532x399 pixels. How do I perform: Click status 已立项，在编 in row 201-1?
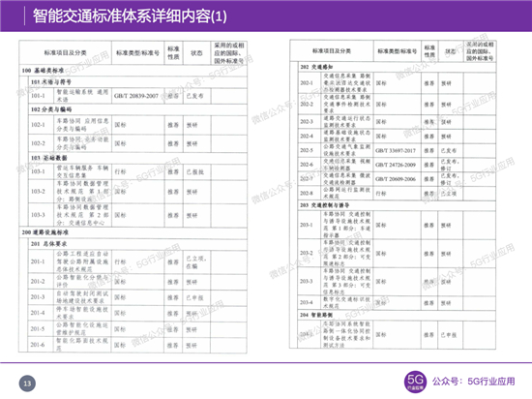click(x=195, y=262)
